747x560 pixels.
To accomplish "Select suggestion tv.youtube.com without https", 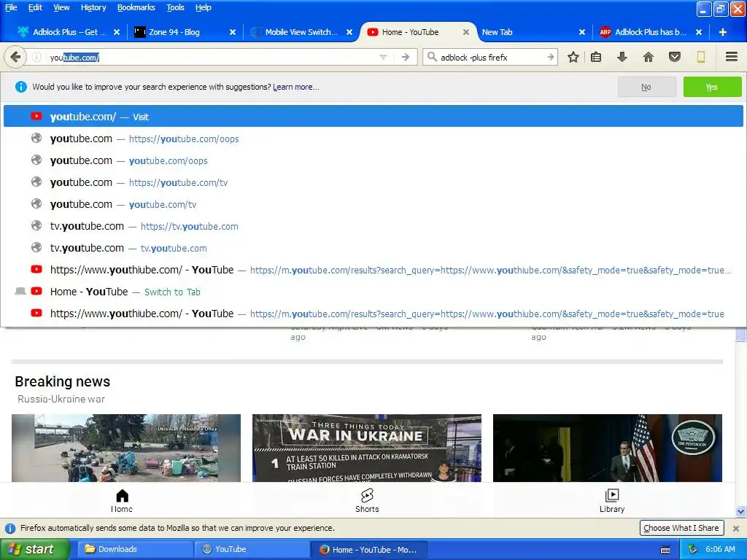I will tap(373, 248).
